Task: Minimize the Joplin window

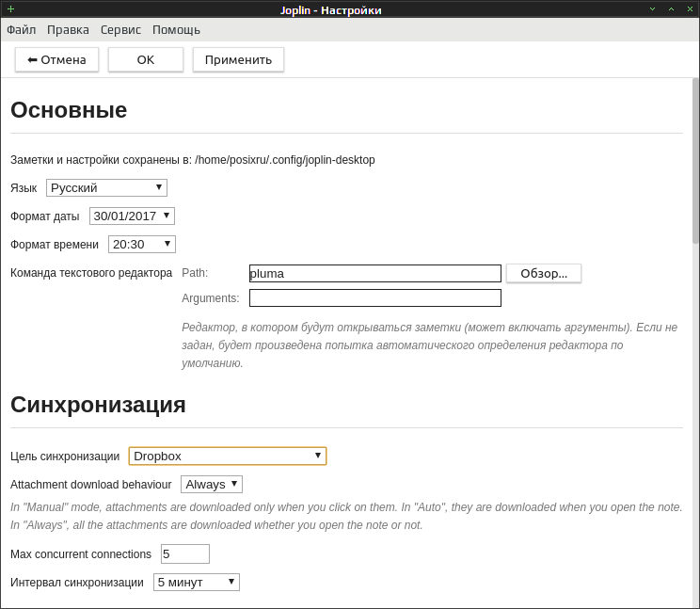Action: click(652, 8)
